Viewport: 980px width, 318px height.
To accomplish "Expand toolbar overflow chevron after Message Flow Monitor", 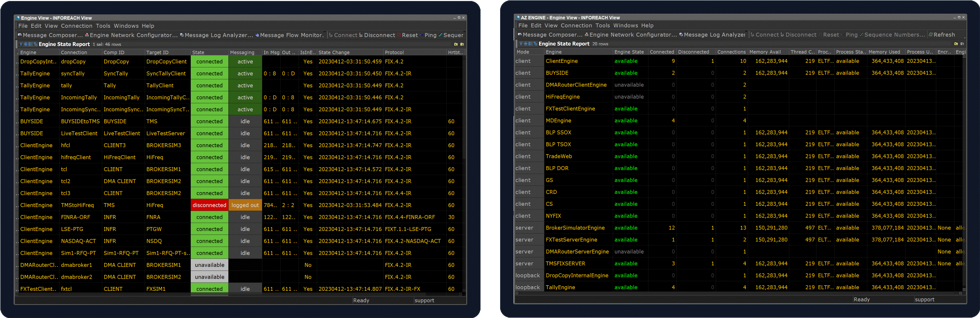I will point(324,32).
